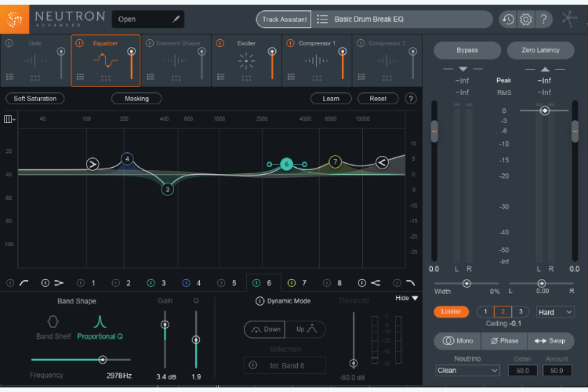Click the Neutrino Detail 50.0 field

(x=522, y=371)
